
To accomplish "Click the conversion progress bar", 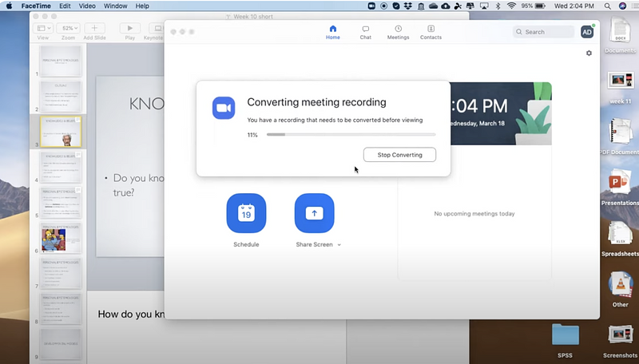I will (351, 135).
